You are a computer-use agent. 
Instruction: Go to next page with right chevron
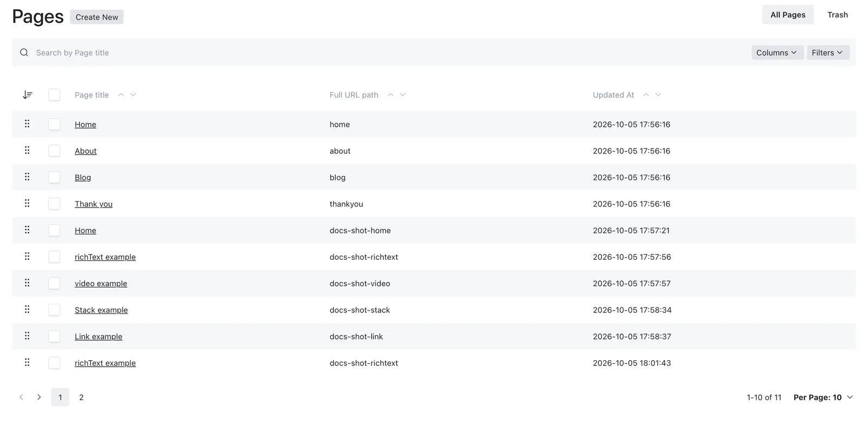(x=39, y=398)
